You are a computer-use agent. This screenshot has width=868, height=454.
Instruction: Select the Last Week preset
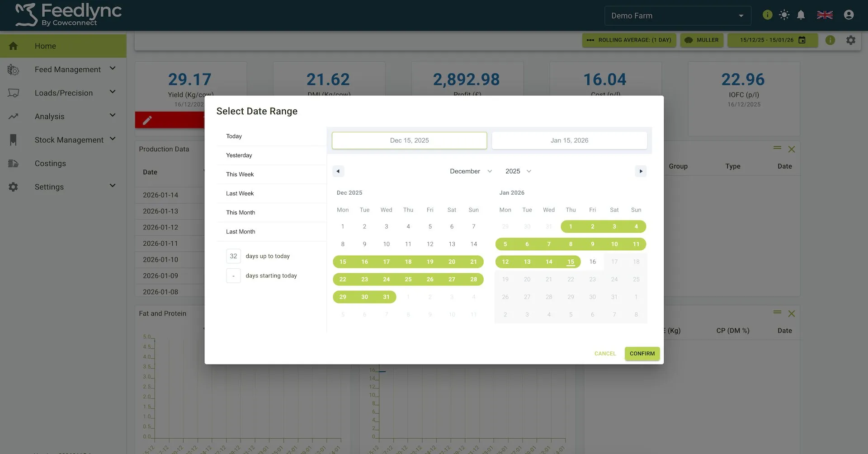[271, 193]
